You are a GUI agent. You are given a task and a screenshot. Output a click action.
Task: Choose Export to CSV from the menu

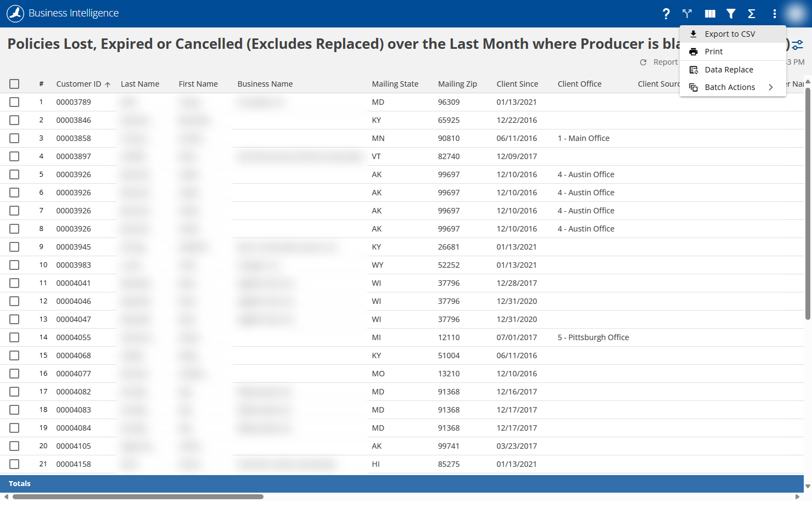733,34
